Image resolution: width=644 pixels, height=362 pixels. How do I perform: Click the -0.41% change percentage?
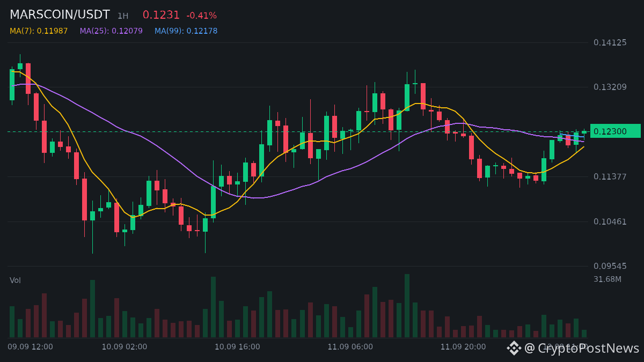pos(202,16)
